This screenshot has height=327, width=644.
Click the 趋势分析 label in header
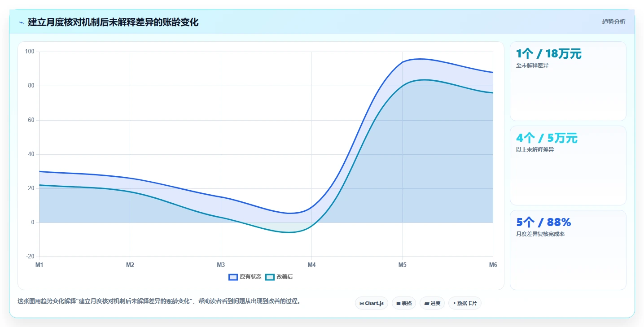[x=613, y=22]
